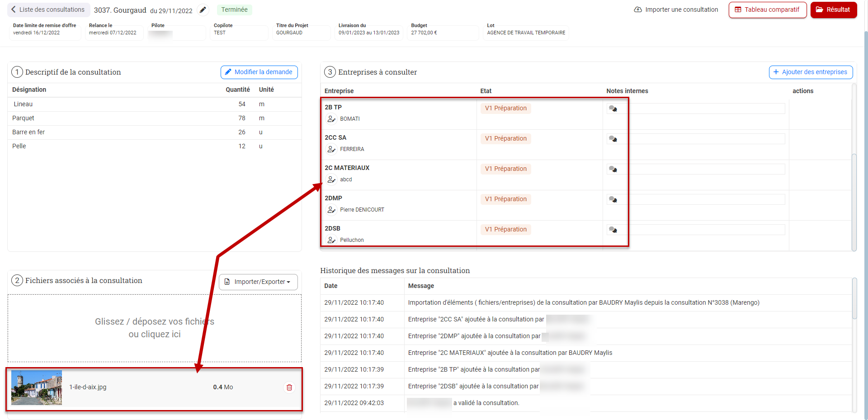The height and width of the screenshot is (420, 868).
Task: Open the Importer/Exporter dropdown
Action: click(258, 282)
